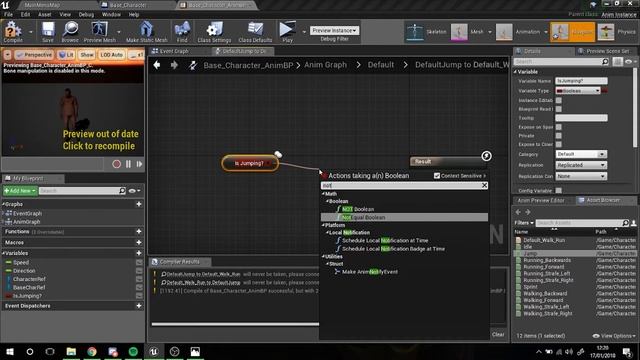Switch to Physics editor mode
Viewport: 640px width, 360px height.
(x=617, y=31)
